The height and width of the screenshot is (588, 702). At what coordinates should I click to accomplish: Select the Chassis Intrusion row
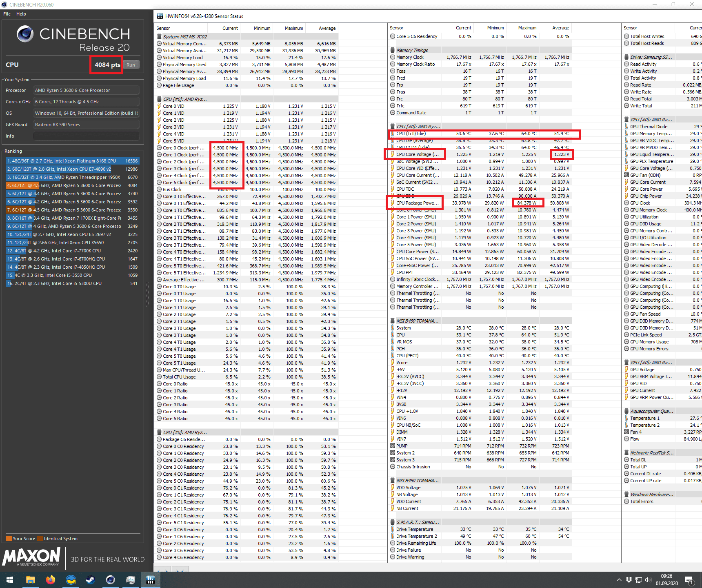pyautogui.click(x=480, y=467)
